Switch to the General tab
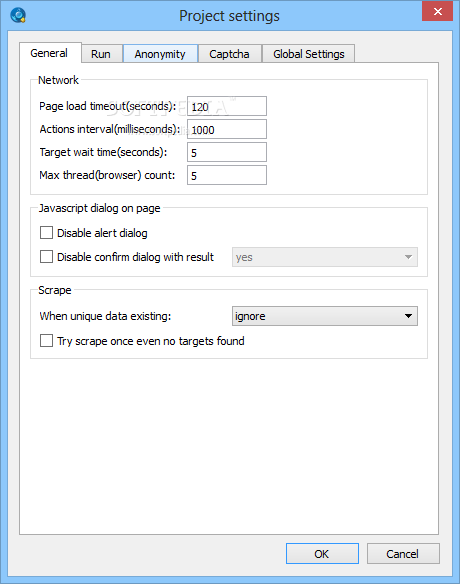Screen dimensions: 460x584 (x=49, y=53)
